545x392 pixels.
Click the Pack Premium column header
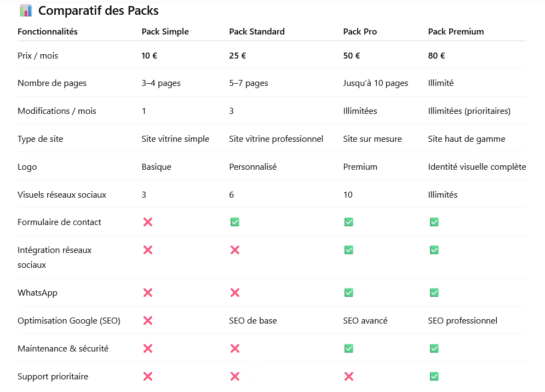pos(456,32)
